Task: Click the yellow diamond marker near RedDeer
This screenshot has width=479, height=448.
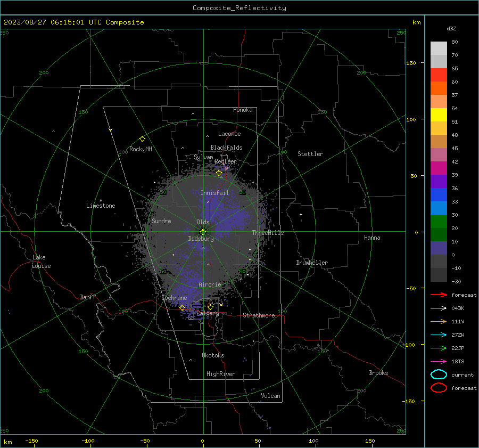Action: tap(219, 173)
